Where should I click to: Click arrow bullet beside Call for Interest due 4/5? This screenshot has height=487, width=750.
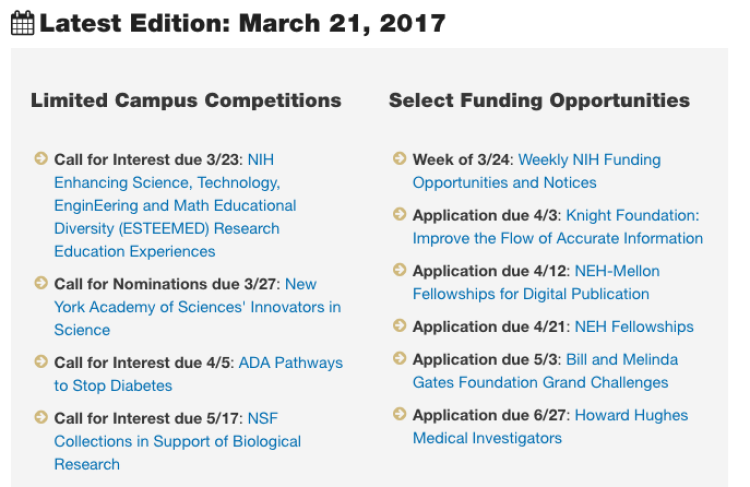[41, 361]
